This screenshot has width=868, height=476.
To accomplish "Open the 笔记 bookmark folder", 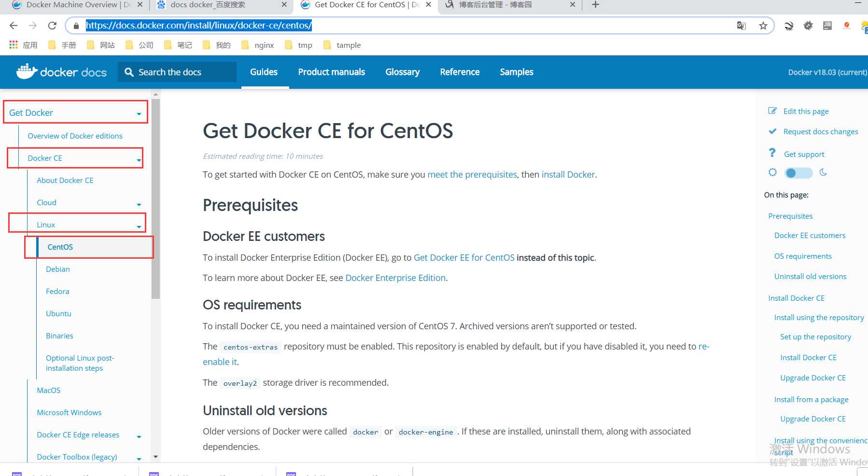I will coord(178,45).
